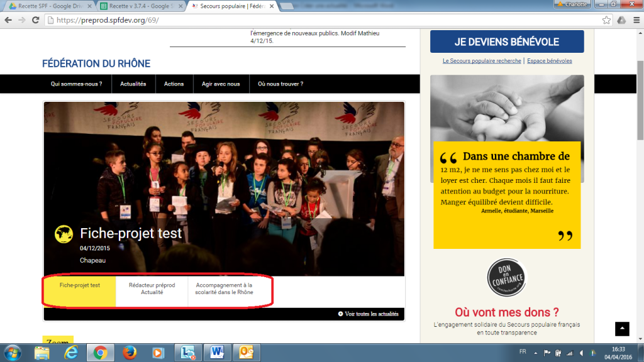Click the Chapeau text on the slide
This screenshot has width=644, height=362.
93,260
